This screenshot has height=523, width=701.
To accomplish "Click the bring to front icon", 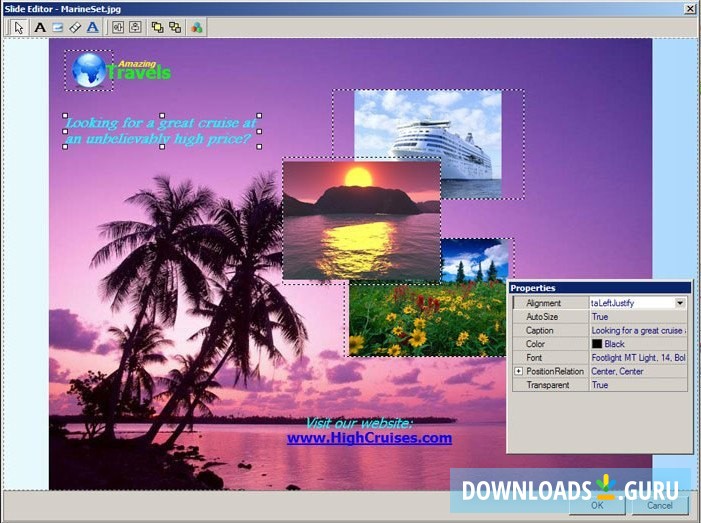I will point(157,28).
